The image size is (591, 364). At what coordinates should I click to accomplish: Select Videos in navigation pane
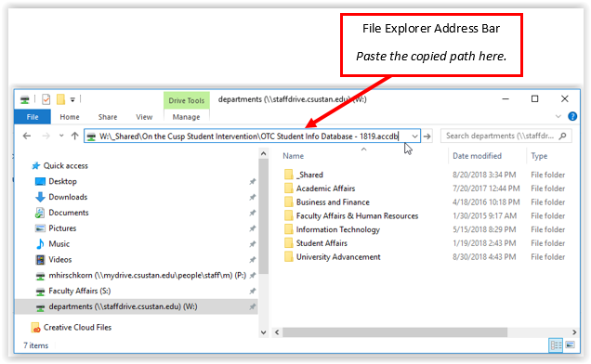click(x=59, y=260)
